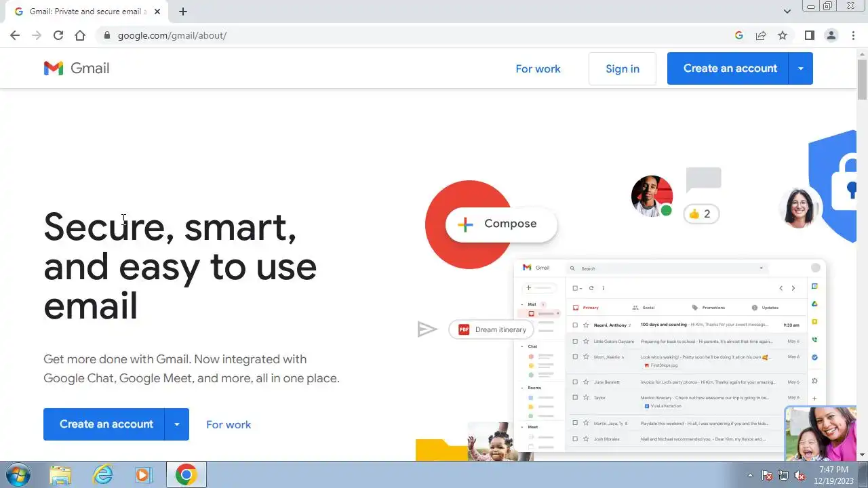Show the Chrome side panel
Image resolution: width=868 pixels, height=488 pixels.
click(809, 35)
